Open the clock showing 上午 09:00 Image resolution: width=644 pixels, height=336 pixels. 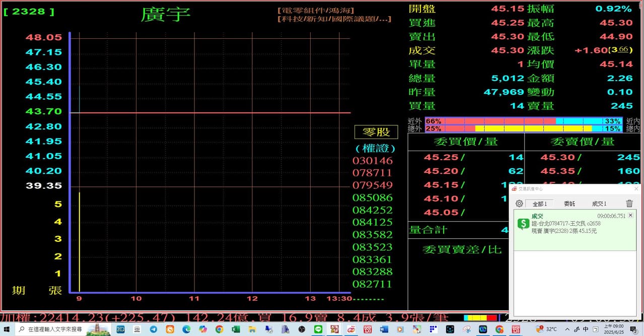(614, 329)
